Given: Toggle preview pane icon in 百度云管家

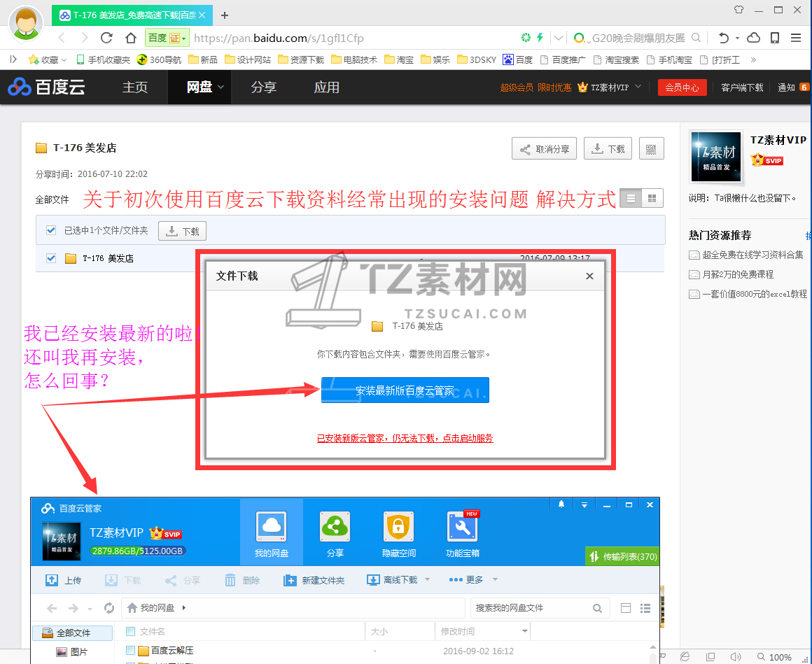Looking at the screenshot, I should pyautogui.click(x=626, y=608).
